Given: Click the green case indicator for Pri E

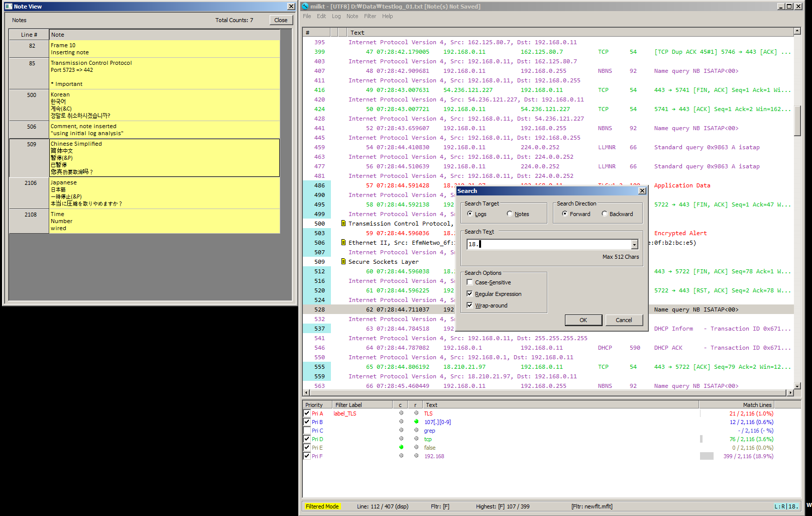Looking at the screenshot, I should click(x=401, y=447).
